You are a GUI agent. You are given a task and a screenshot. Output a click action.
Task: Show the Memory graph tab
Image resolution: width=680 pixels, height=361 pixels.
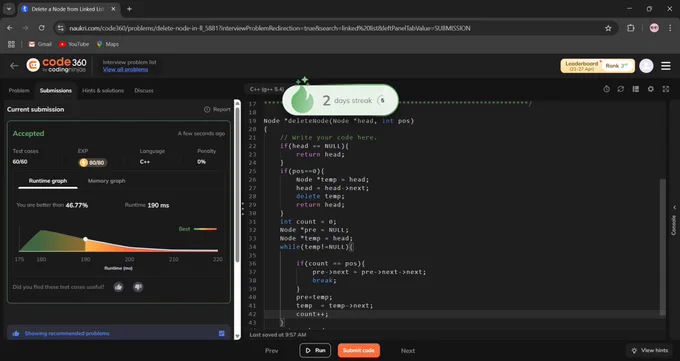pos(106,181)
